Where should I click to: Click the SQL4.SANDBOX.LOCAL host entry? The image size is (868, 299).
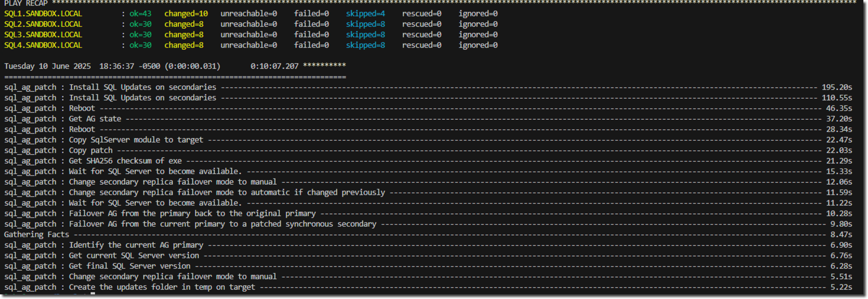point(43,45)
